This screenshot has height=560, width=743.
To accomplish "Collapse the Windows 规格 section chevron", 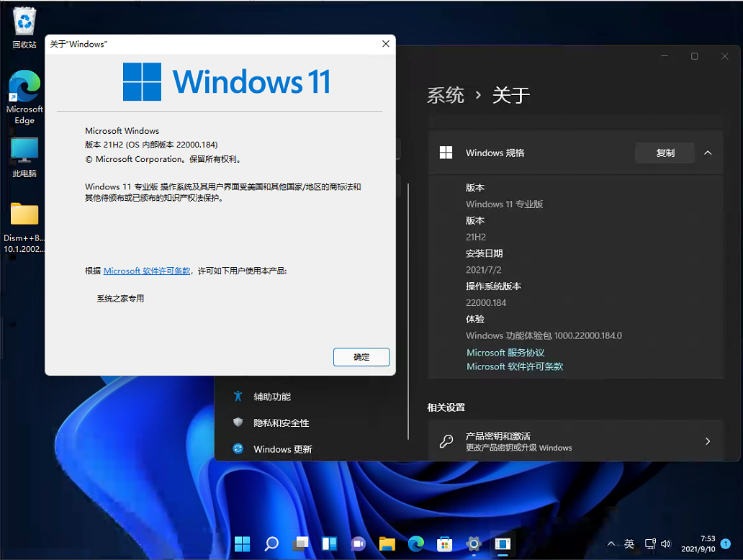I will click(x=708, y=153).
